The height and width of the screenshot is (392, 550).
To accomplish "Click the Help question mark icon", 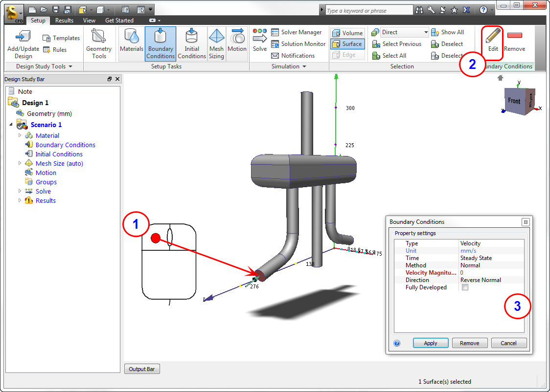I will (483, 10).
